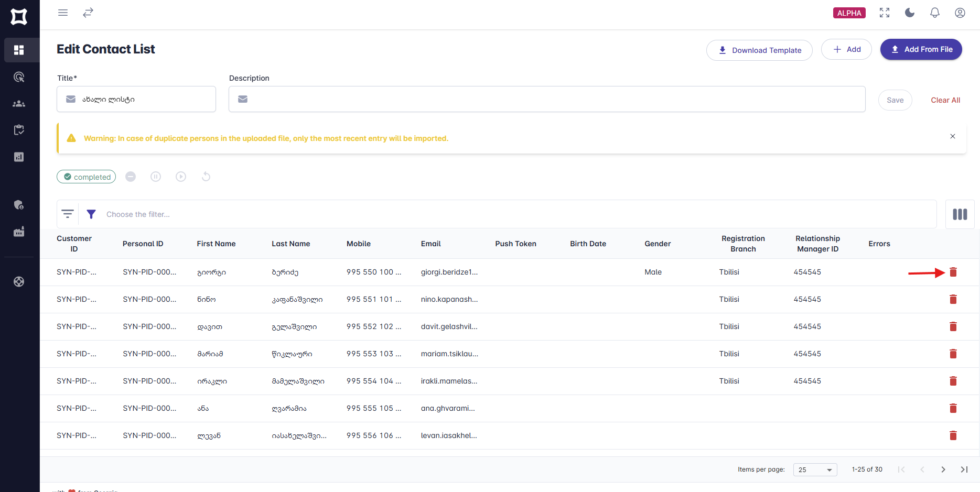The width and height of the screenshot is (980, 492).
Task: Save the contact list changes
Action: coord(895,100)
